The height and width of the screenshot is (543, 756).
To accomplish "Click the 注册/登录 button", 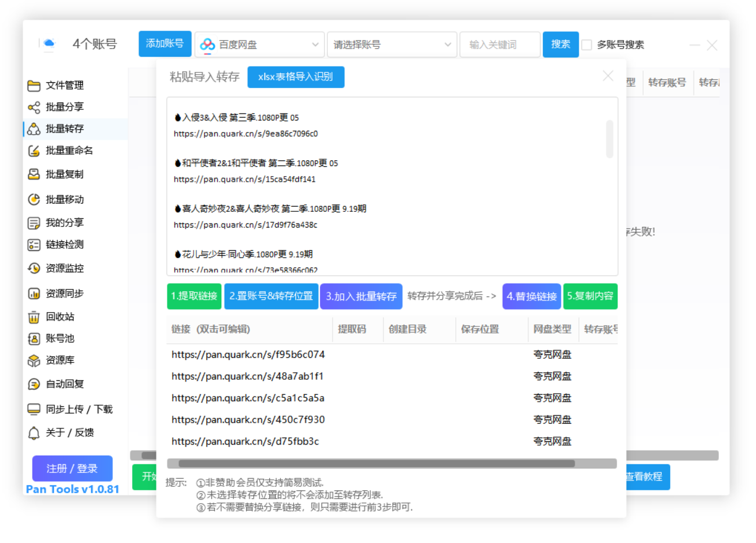I will tap(72, 468).
